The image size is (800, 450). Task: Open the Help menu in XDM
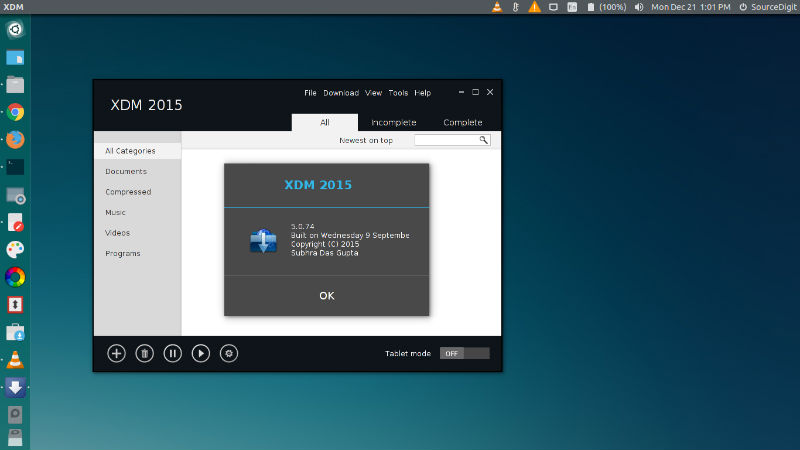[422, 93]
